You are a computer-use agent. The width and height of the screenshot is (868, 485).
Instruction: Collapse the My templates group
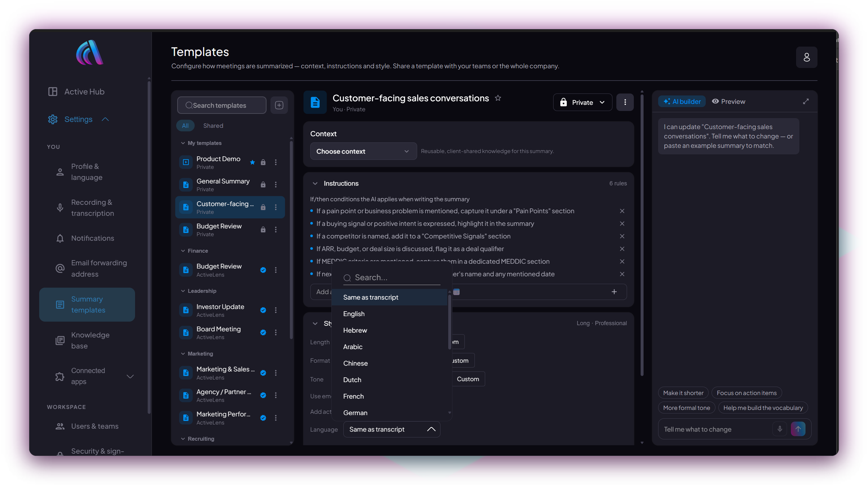pos(183,143)
